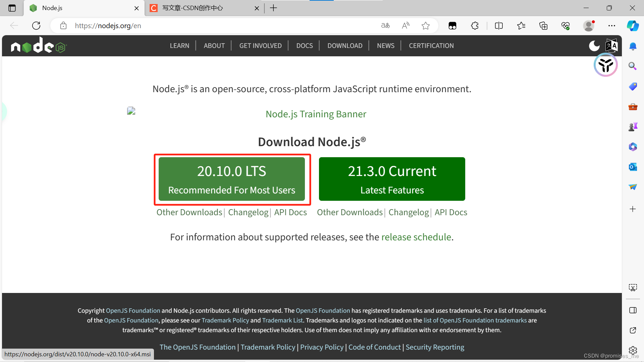This screenshot has height=362, width=644.
Task: Download the 20.10.0 LTS version
Action: click(231, 179)
